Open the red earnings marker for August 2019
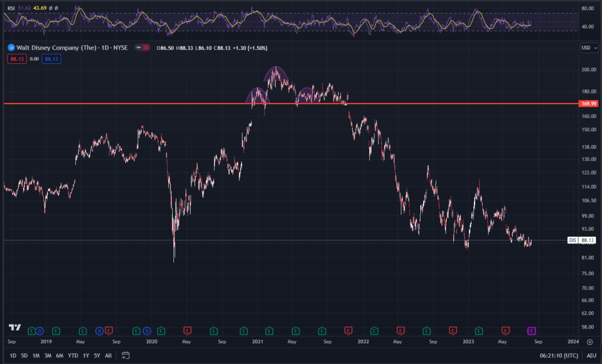This screenshot has width=602, height=364. tap(109, 330)
